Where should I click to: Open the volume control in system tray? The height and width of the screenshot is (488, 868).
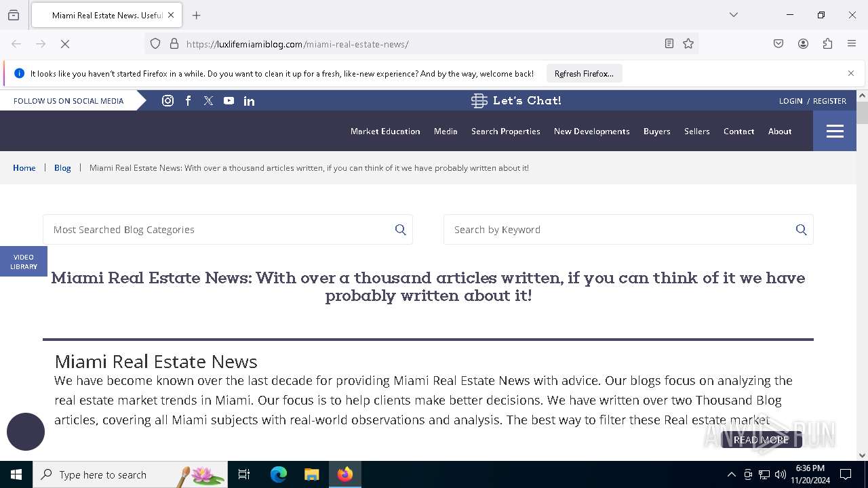point(781,474)
